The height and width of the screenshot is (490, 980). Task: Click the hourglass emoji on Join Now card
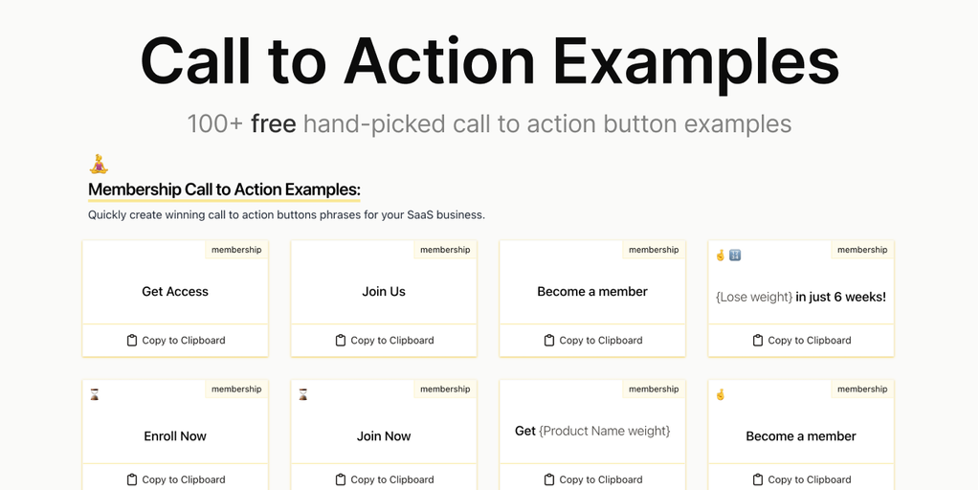click(303, 394)
